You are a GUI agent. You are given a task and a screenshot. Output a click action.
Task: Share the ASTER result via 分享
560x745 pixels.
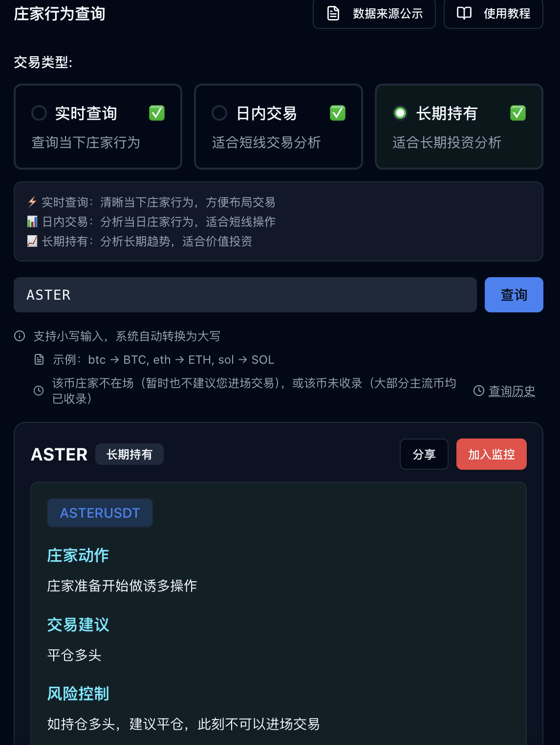tap(424, 454)
